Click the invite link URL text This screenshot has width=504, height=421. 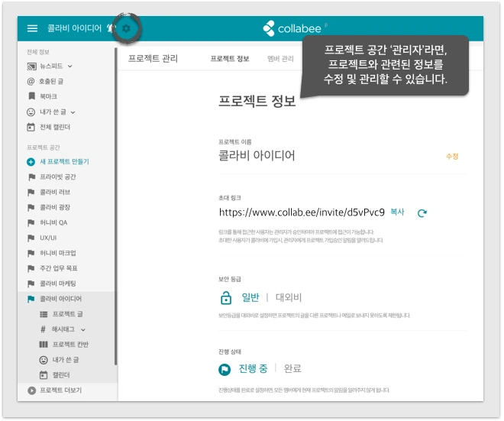302,212
